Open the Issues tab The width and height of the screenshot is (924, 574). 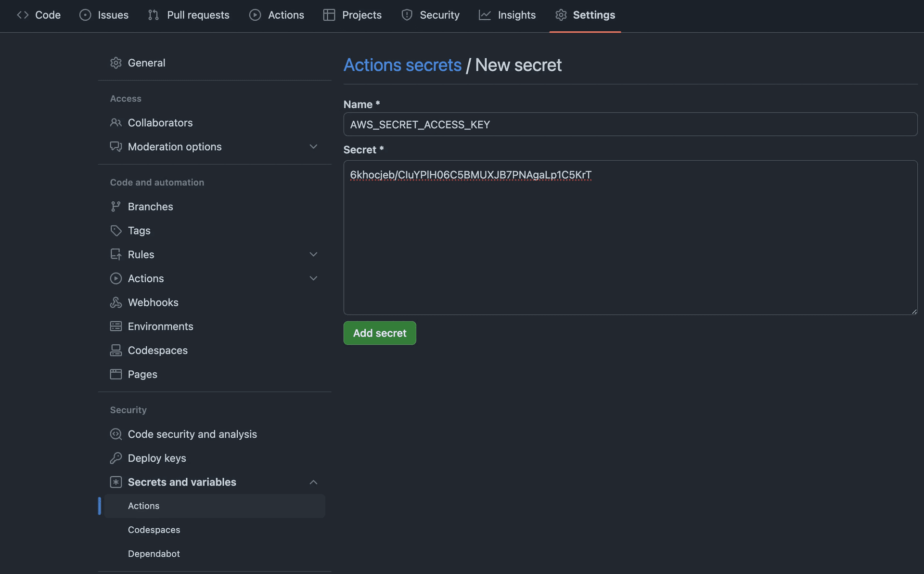pyautogui.click(x=104, y=15)
